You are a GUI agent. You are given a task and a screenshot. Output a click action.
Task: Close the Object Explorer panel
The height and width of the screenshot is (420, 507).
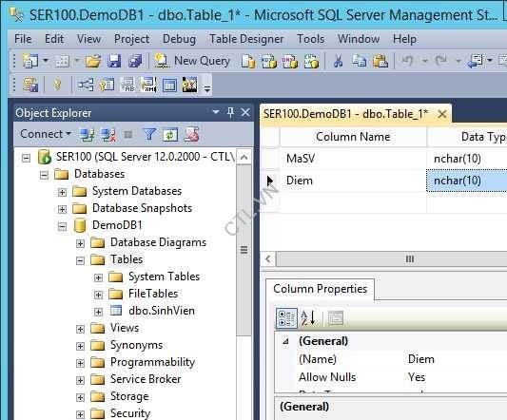coord(245,112)
